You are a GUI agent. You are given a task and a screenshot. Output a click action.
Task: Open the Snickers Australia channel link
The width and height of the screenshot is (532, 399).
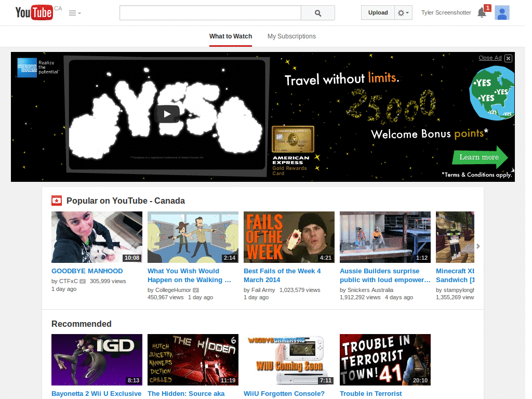tap(370, 290)
